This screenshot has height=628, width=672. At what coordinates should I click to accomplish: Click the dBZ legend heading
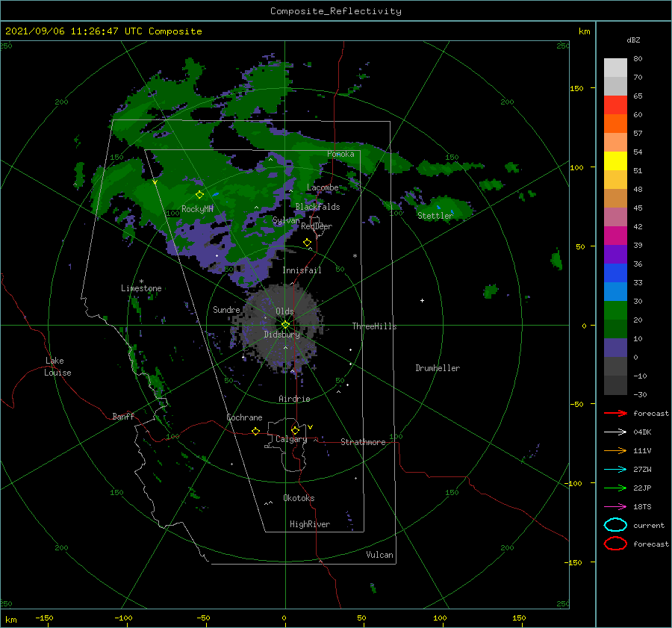(x=633, y=40)
